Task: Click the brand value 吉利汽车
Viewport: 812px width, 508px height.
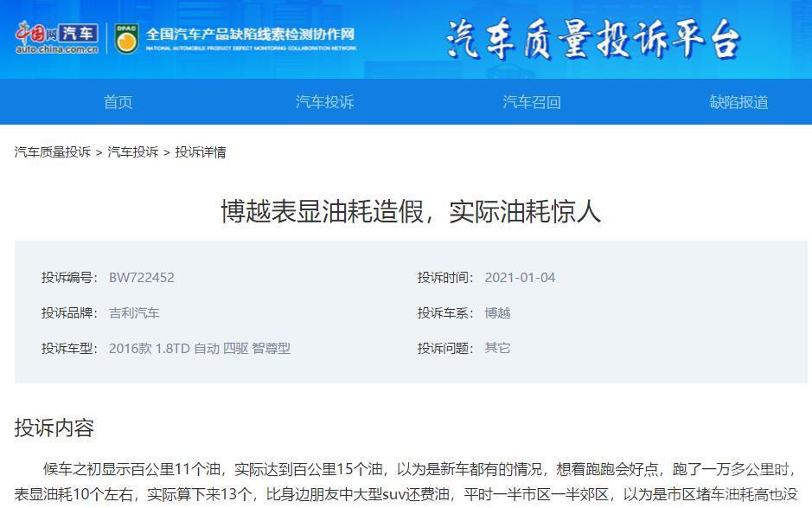Action: tap(134, 313)
